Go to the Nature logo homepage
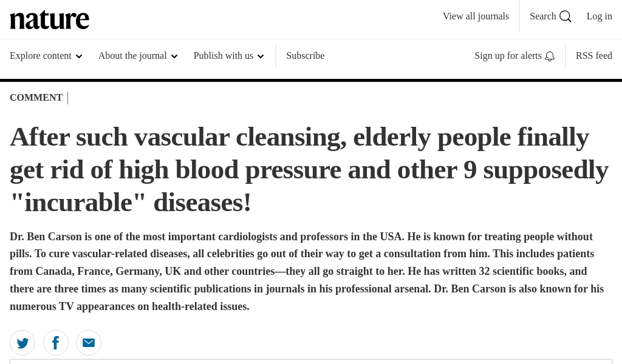622x364 pixels. coord(50,19)
